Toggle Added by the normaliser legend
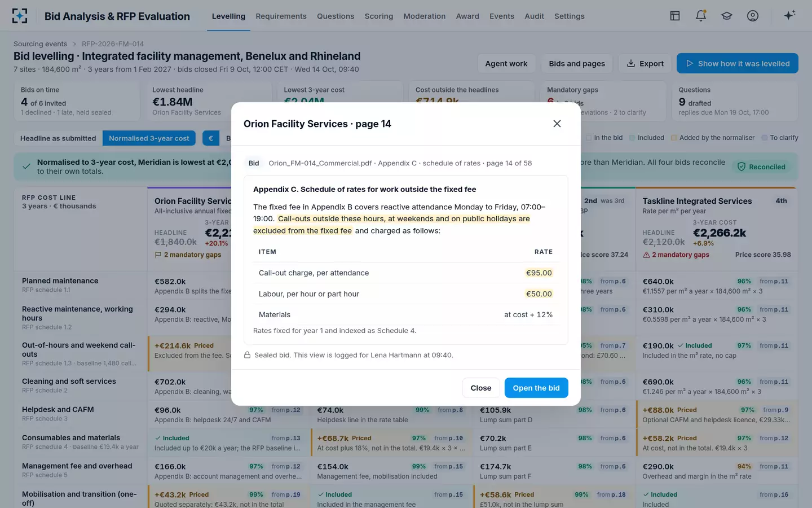This screenshot has height=508, width=812. [713, 138]
